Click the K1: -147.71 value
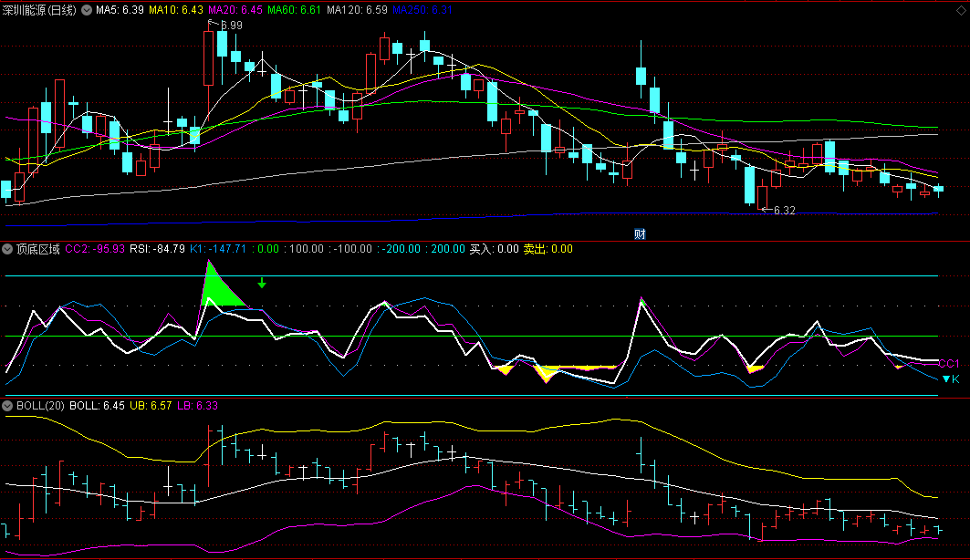Viewport: 970px width, 560px height. (x=218, y=249)
